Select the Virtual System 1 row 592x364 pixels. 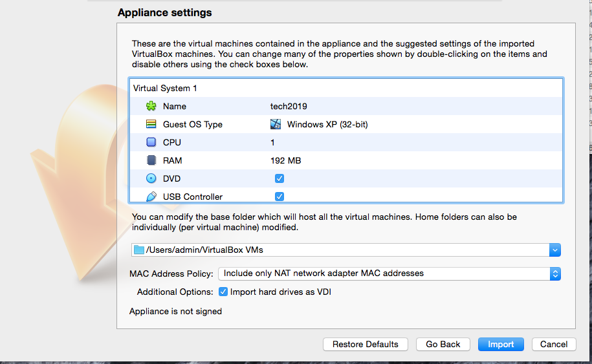346,88
